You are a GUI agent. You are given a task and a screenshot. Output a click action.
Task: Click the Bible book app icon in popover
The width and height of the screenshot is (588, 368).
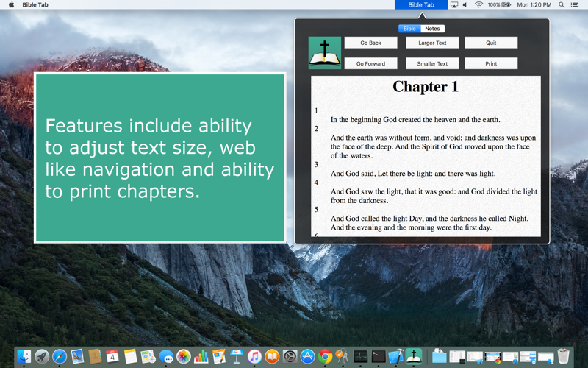(x=324, y=53)
